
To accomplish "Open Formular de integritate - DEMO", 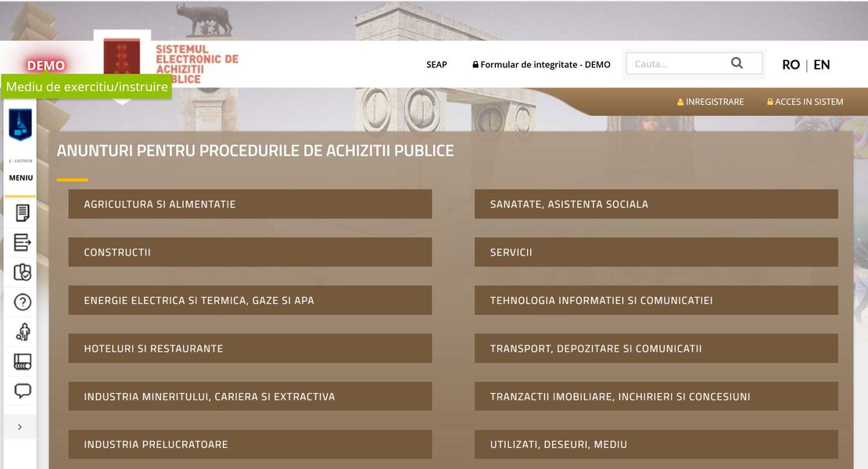I will click(541, 65).
